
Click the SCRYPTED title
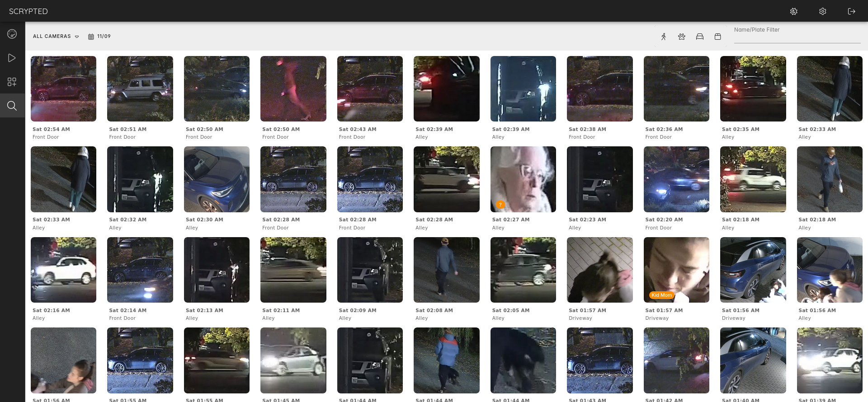pyautogui.click(x=28, y=11)
